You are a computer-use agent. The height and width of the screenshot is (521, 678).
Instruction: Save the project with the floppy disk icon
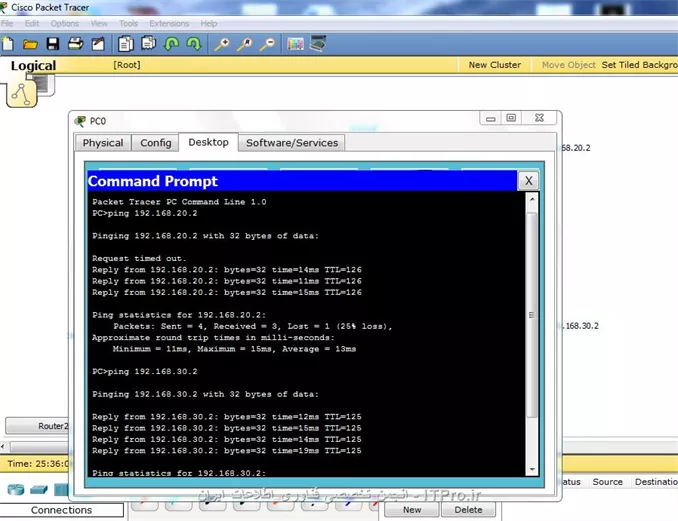click(x=53, y=44)
